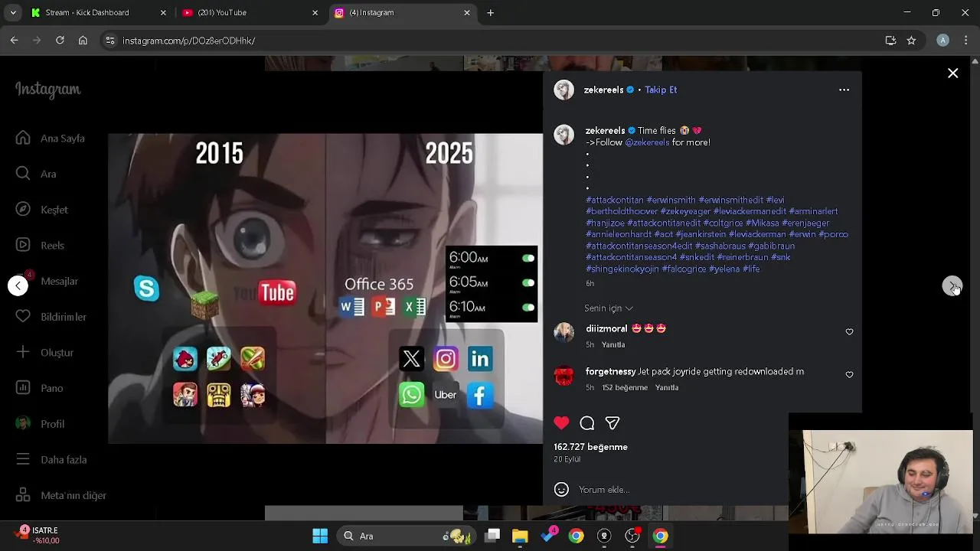Open Windows Start menu
The width and height of the screenshot is (980, 551).
tap(320, 536)
